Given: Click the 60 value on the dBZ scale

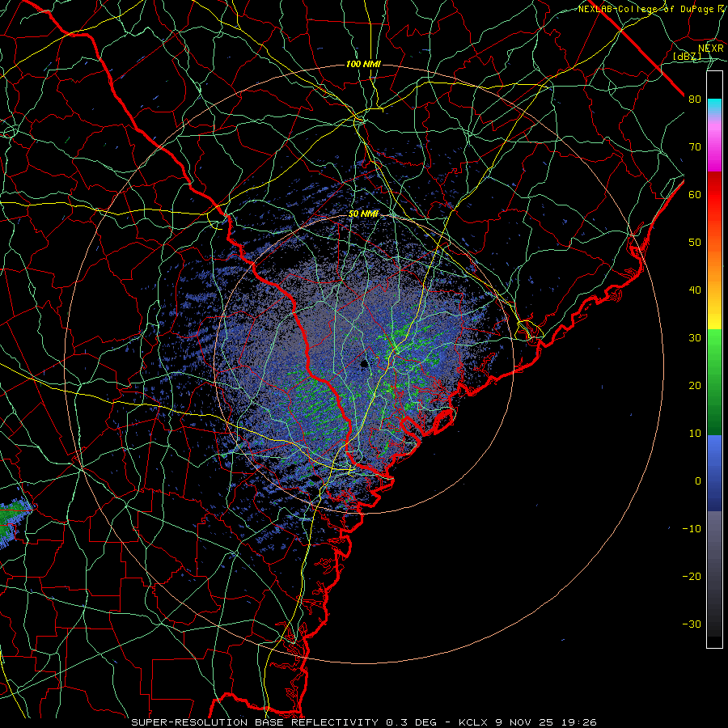Looking at the screenshot, I should [x=695, y=194].
